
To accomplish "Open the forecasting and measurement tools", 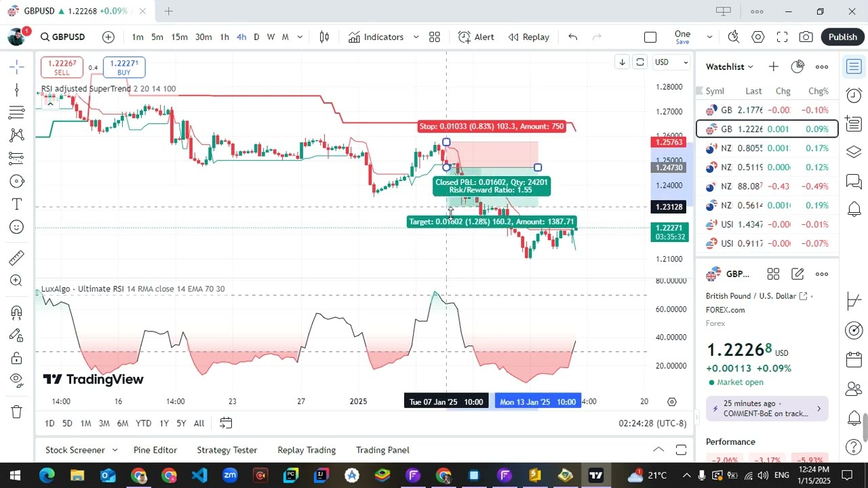I will [x=17, y=158].
